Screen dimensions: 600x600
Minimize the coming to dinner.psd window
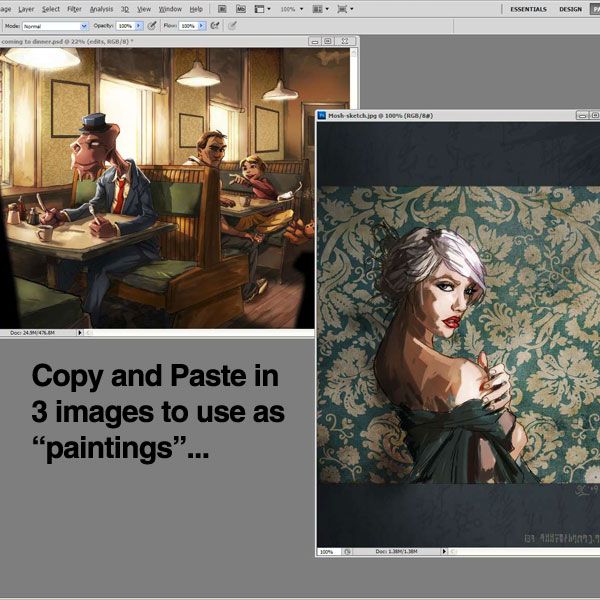(315, 41)
